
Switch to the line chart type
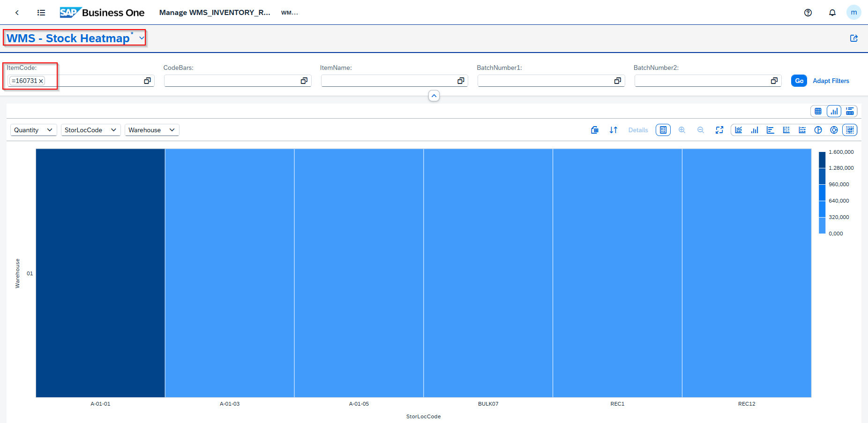point(739,130)
